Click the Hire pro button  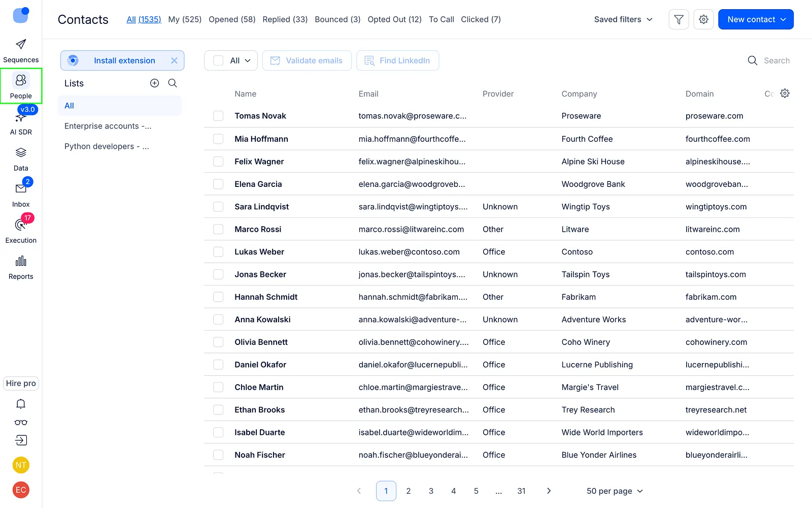21,383
